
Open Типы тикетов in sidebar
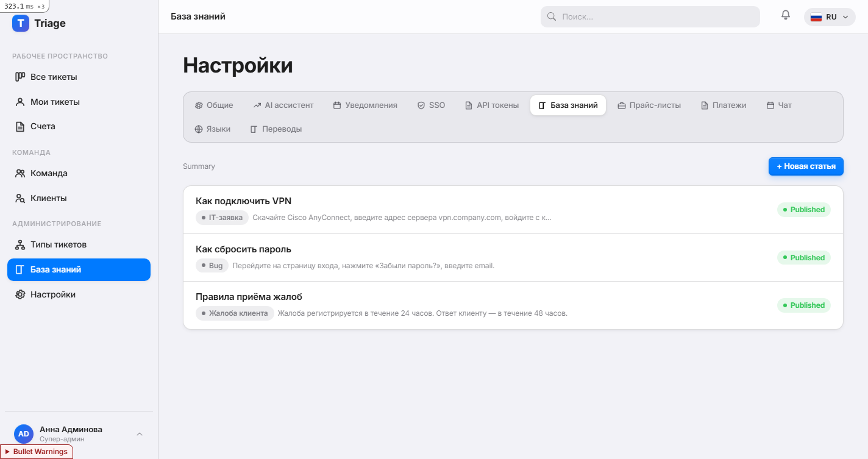(79, 244)
